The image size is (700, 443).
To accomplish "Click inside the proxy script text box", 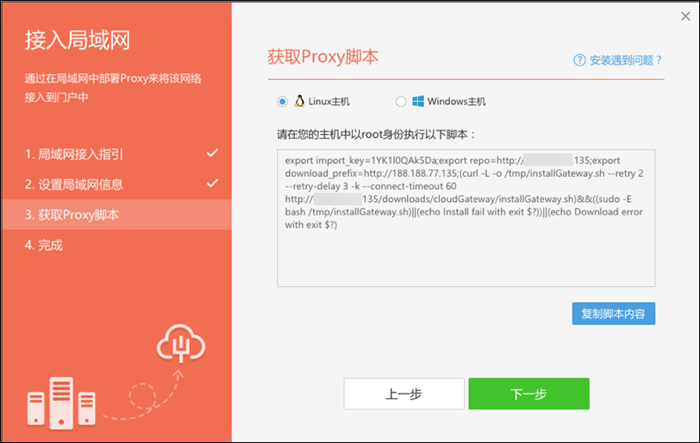I will coord(466,218).
